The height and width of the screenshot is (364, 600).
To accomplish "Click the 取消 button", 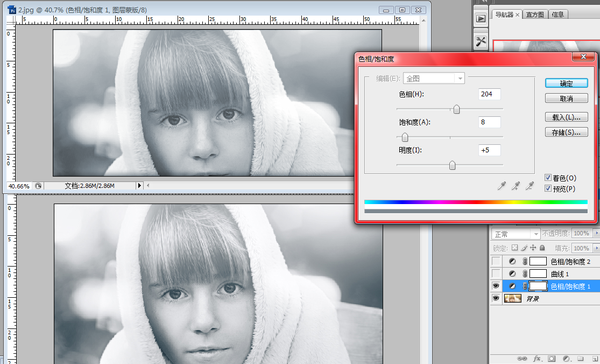I will click(x=566, y=99).
